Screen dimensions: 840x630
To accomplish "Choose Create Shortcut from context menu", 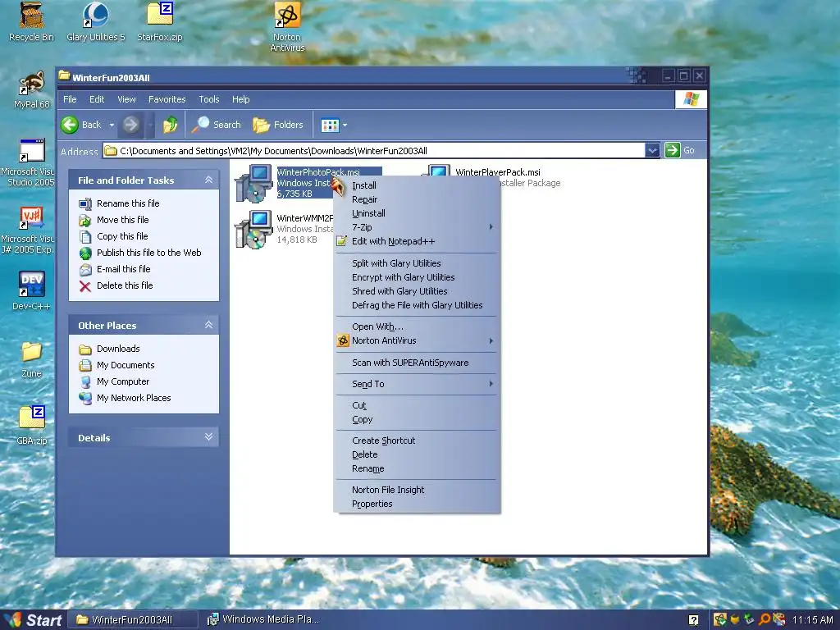I will (x=416, y=441).
